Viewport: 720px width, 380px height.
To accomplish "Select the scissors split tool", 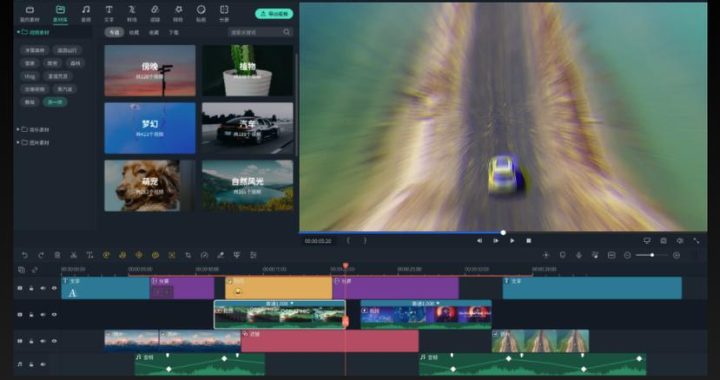I will [73, 255].
